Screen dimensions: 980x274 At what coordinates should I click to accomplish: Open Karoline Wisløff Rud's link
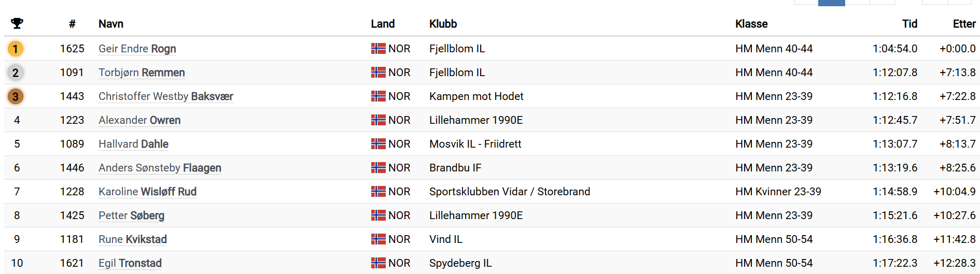(148, 192)
